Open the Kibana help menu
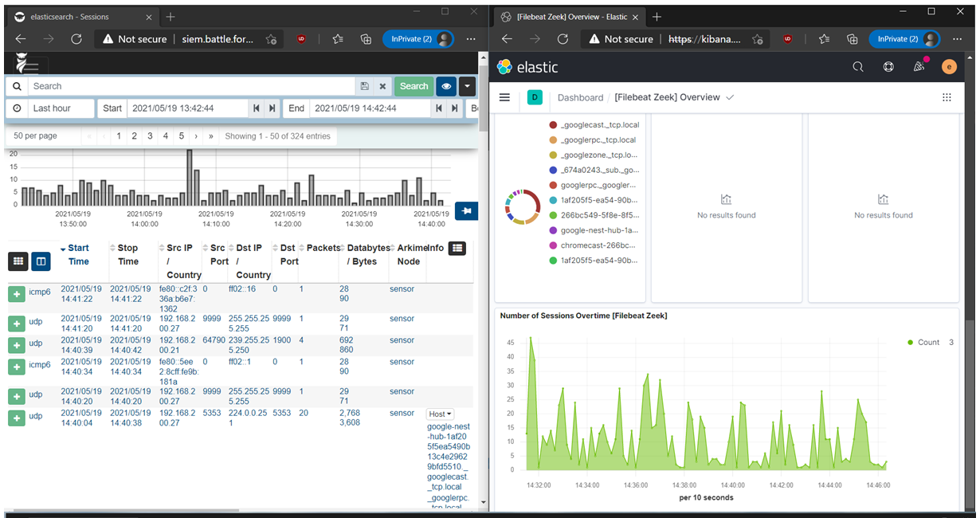 tap(888, 67)
